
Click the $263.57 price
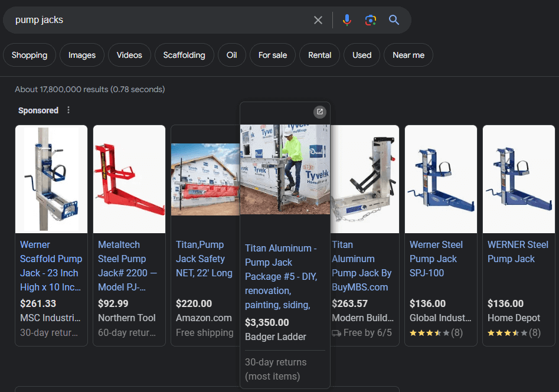[x=349, y=303]
